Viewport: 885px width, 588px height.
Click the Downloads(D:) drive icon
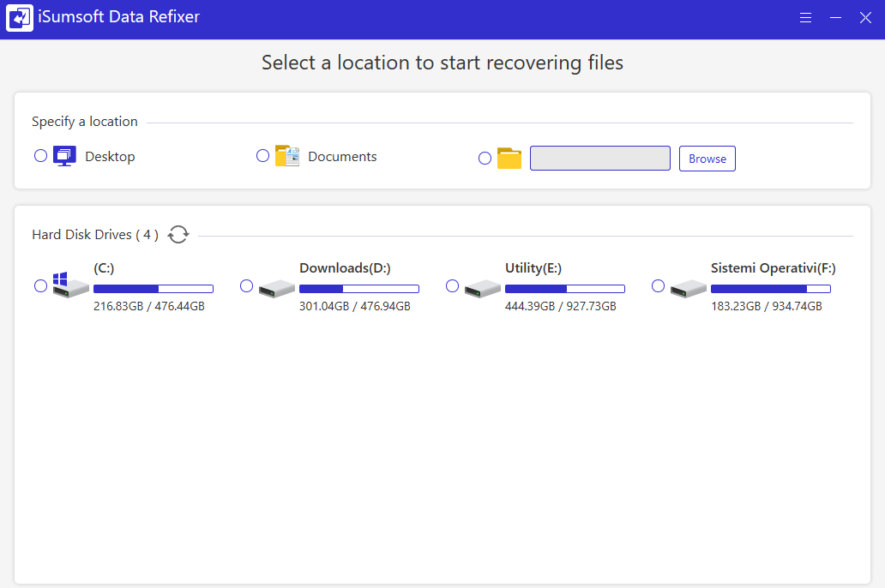276,288
